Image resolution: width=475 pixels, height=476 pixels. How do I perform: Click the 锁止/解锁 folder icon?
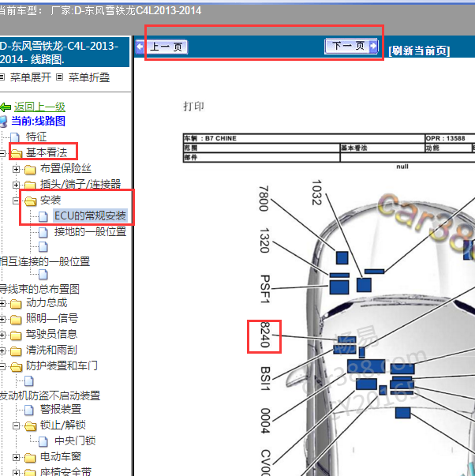30,426
